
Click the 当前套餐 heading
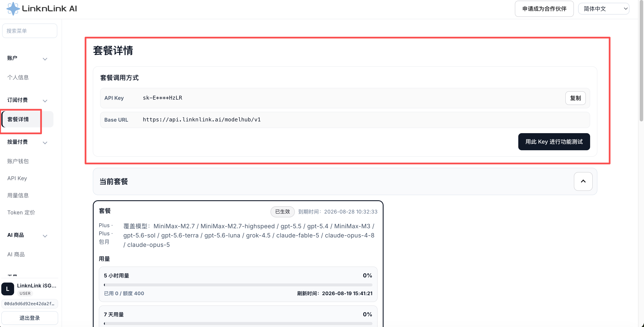point(114,181)
